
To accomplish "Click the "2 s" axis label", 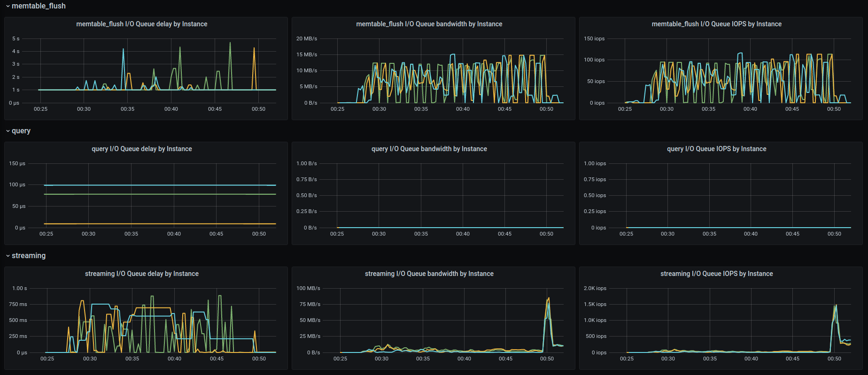I will [x=16, y=77].
